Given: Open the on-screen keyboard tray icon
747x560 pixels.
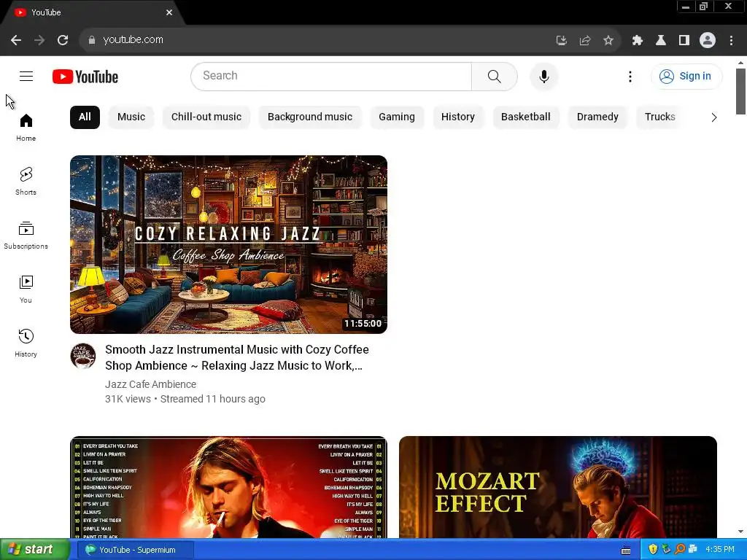Looking at the screenshot, I should pyautogui.click(x=626, y=551).
